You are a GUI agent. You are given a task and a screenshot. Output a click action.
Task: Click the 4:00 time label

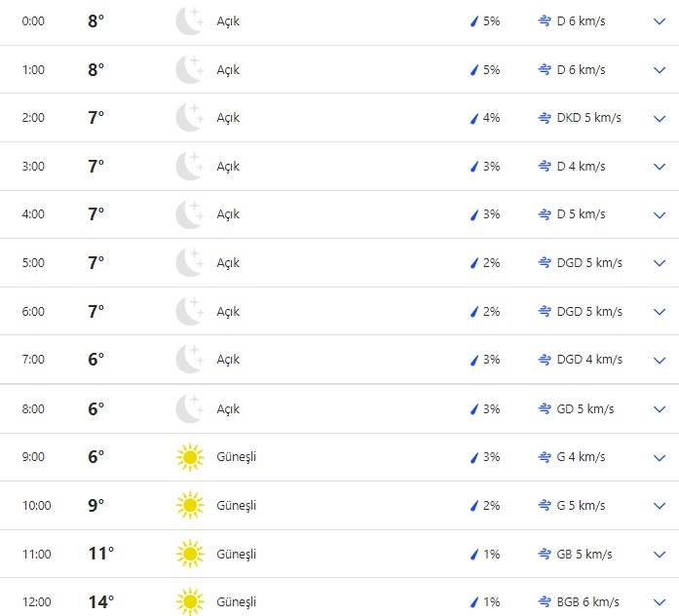click(x=33, y=214)
